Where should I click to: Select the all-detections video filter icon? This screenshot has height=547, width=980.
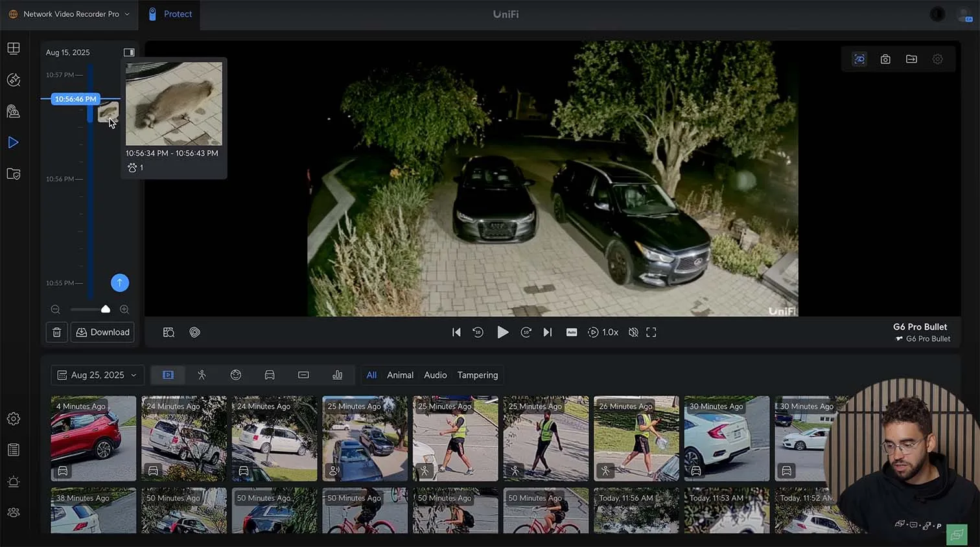click(168, 375)
